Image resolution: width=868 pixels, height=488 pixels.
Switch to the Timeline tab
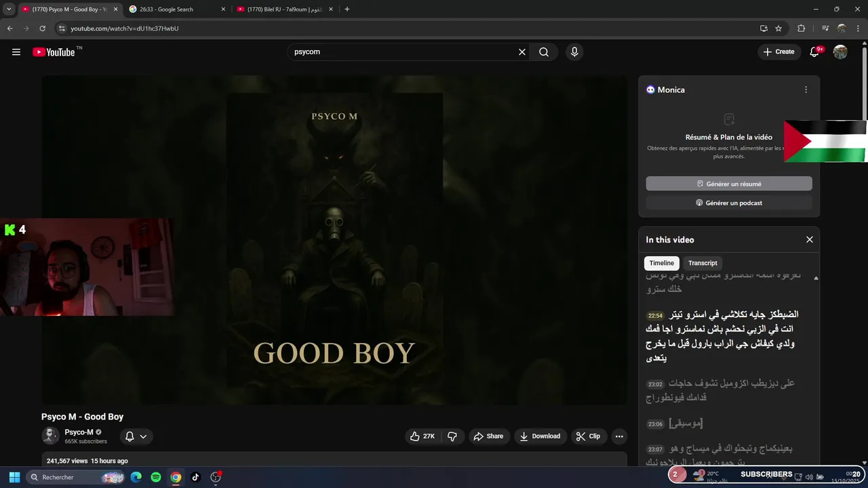662,263
